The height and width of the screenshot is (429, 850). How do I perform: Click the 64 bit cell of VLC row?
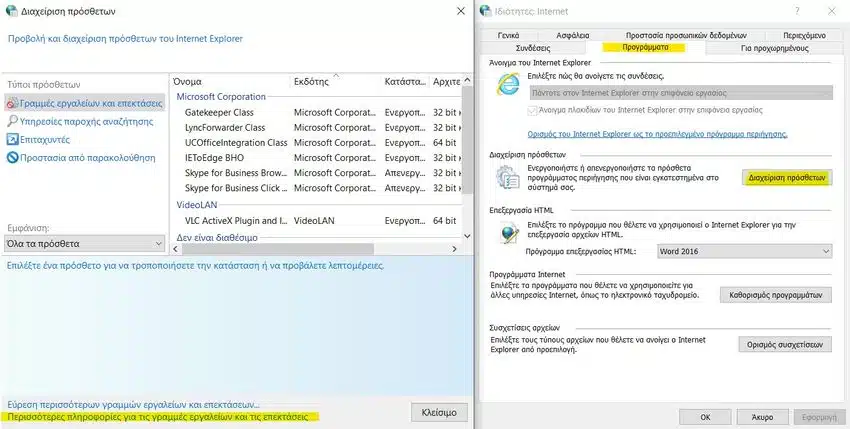[x=445, y=221]
